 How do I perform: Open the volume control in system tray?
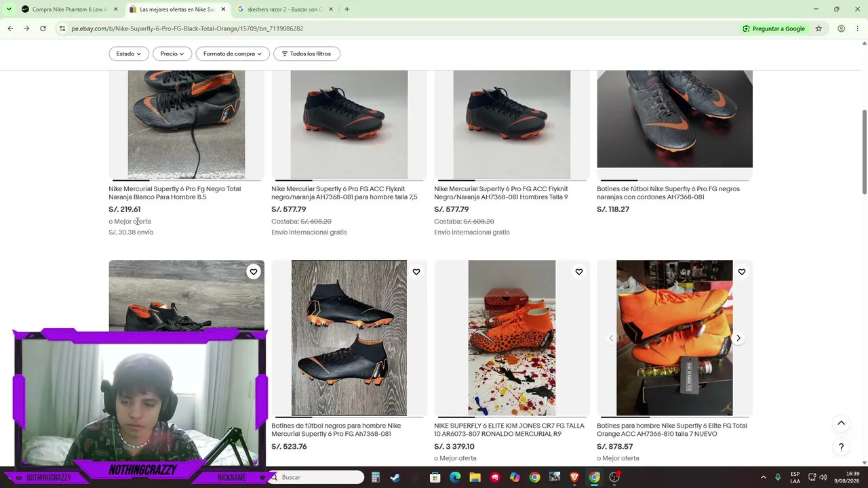pos(824,477)
